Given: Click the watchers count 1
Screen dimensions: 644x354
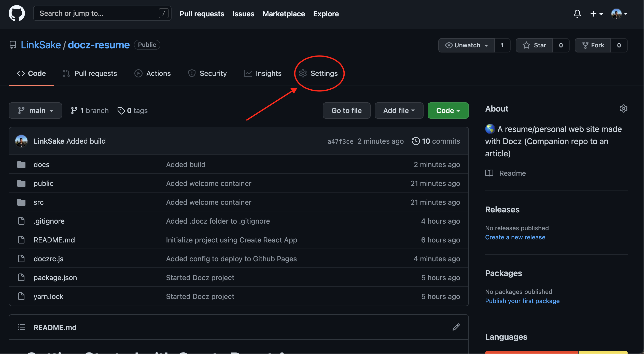Looking at the screenshot, I should coord(502,45).
